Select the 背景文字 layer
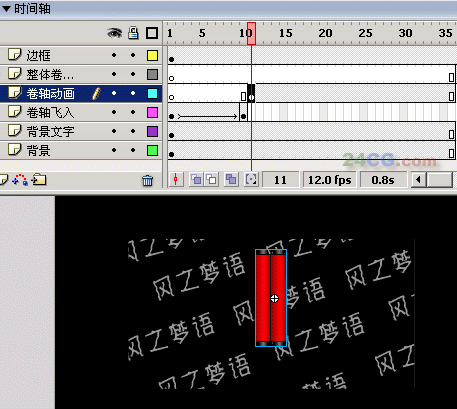Image resolution: width=457 pixels, height=409 pixels. click(x=81, y=131)
